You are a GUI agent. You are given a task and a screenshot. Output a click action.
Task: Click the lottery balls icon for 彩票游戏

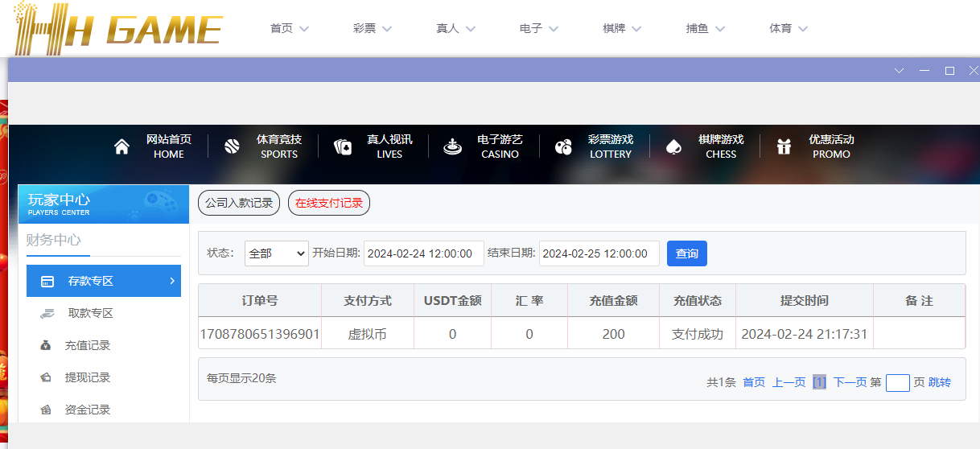click(x=563, y=146)
